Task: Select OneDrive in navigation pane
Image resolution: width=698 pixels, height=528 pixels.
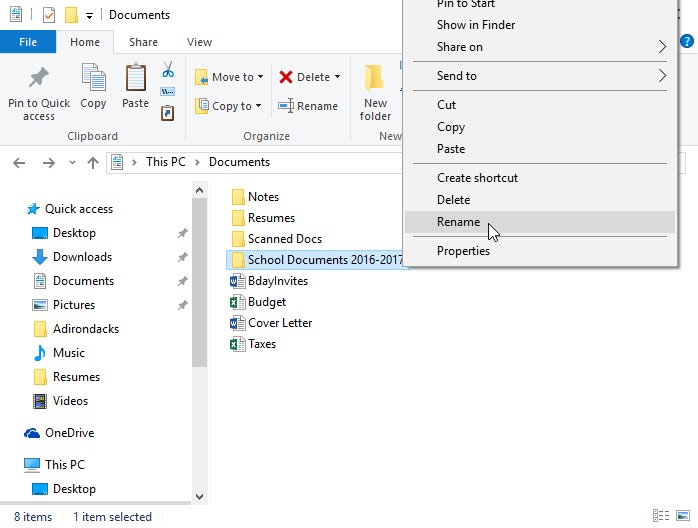Action: coord(59,433)
